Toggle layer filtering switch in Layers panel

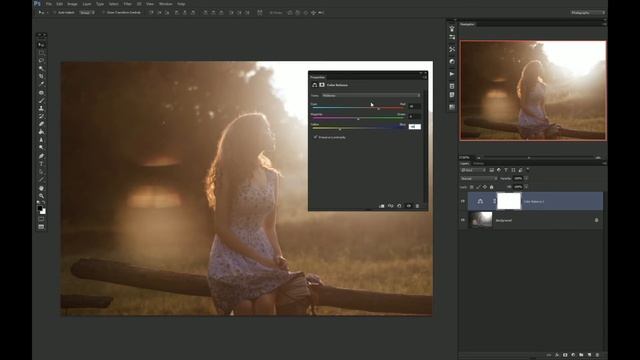[528, 170]
